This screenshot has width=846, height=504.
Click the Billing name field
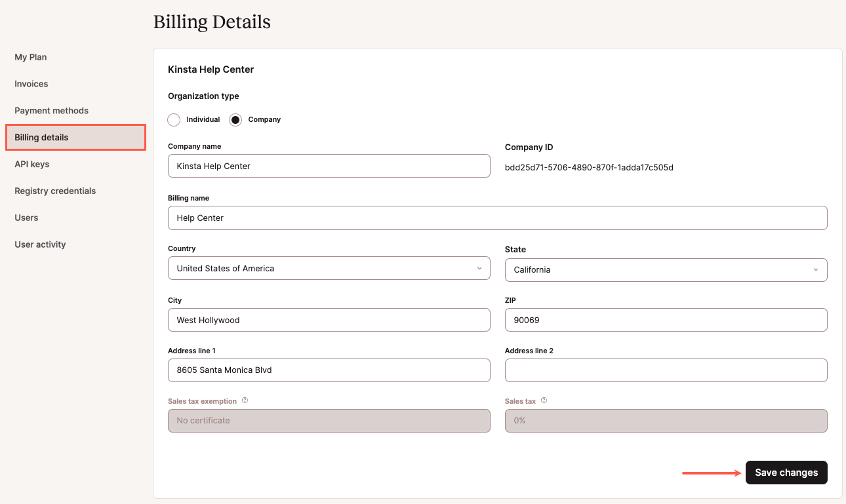(x=497, y=218)
